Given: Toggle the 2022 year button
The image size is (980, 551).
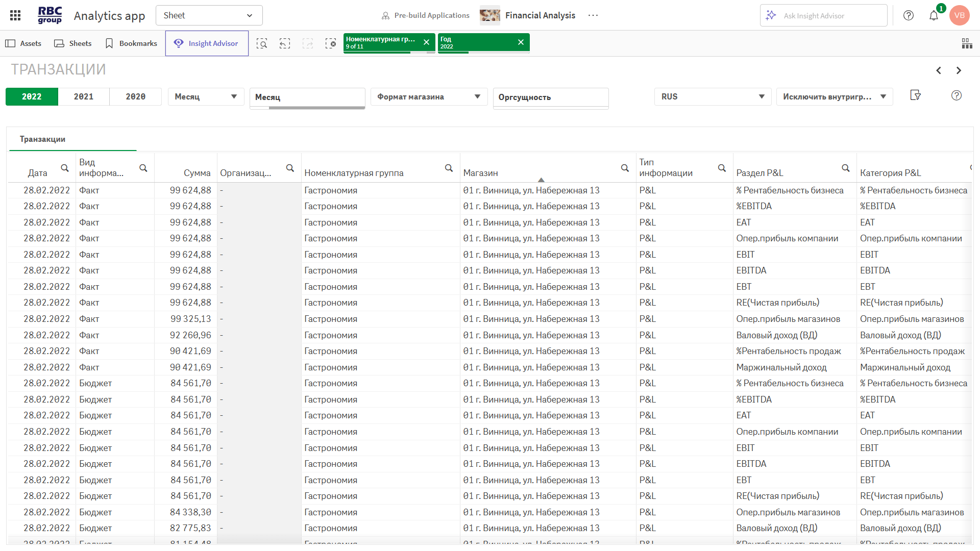Looking at the screenshot, I should pos(32,97).
